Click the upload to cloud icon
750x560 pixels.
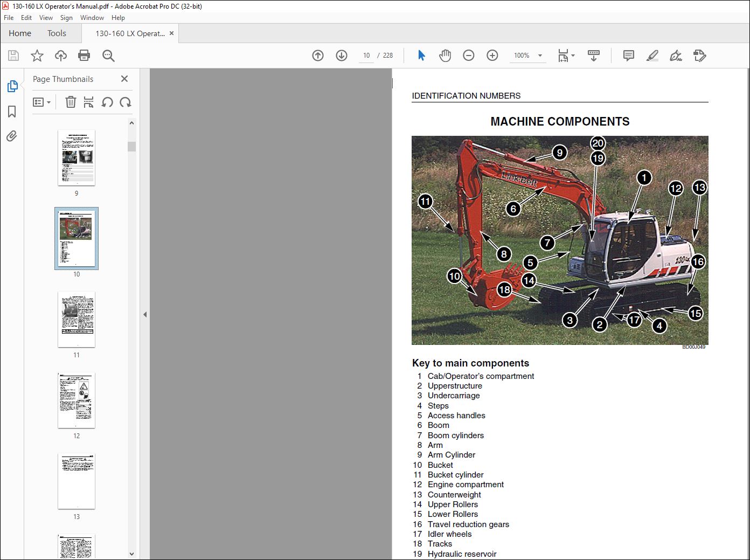(x=61, y=56)
